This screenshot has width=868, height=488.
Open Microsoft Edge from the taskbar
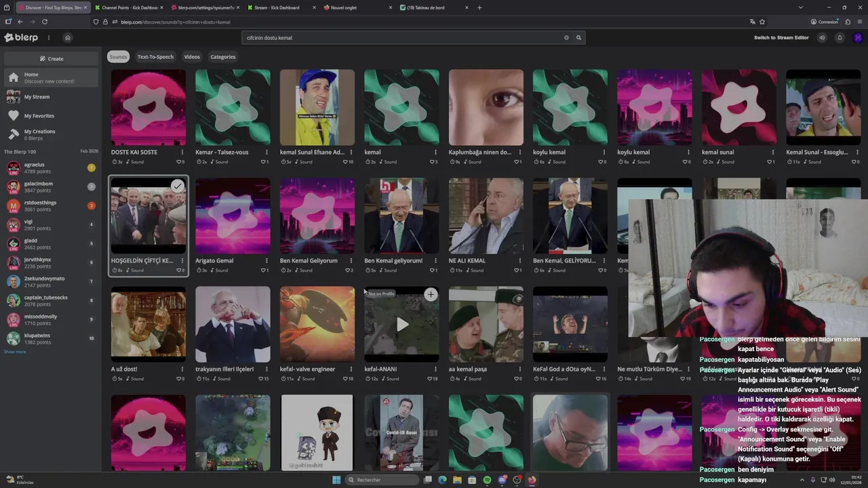[x=442, y=480]
